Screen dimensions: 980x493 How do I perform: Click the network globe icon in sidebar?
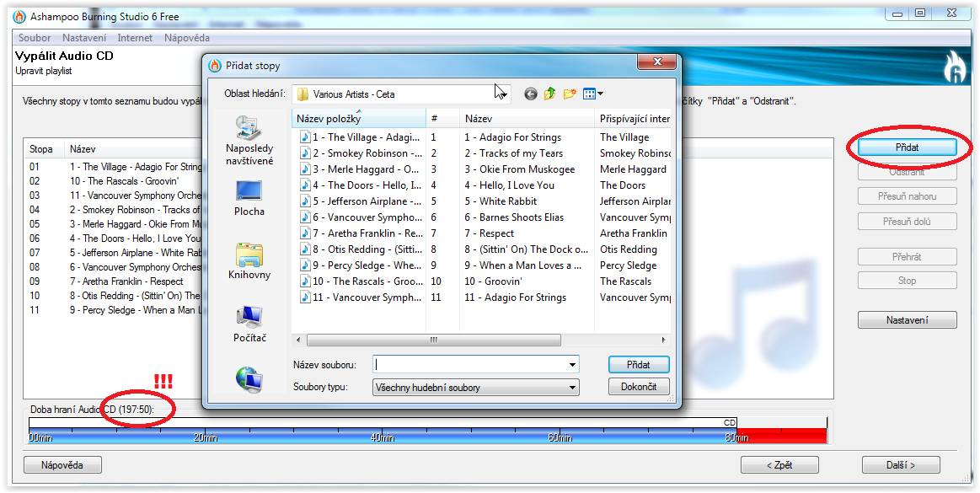point(249,379)
